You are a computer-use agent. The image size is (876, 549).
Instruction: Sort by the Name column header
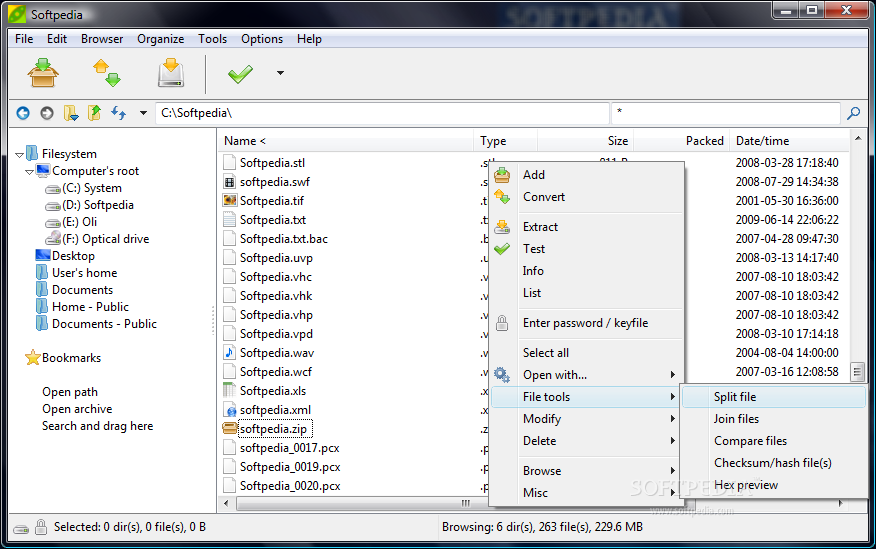tap(345, 141)
